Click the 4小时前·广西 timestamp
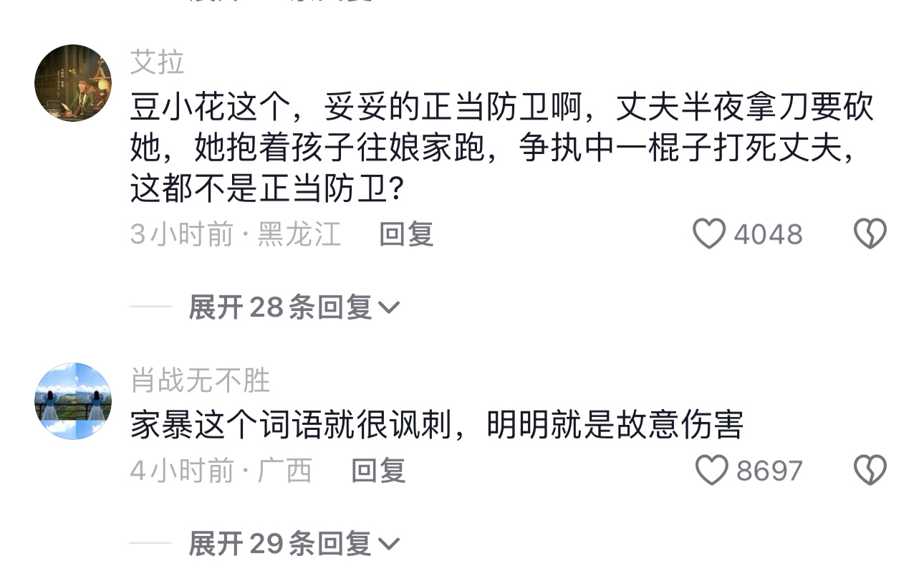924x584 pixels. pos(221,470)
